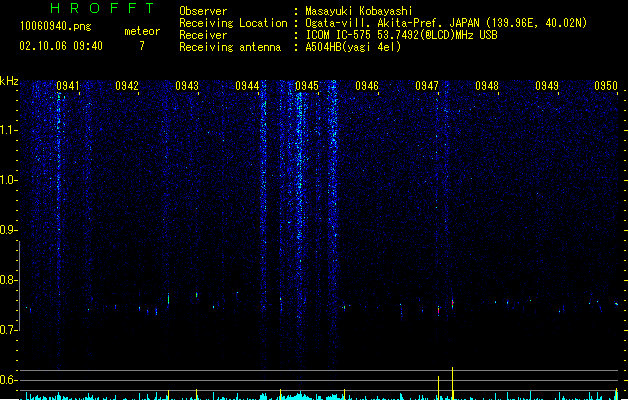
Task: Select the file name 10060940.png
Action: click(x=56, y=26)
